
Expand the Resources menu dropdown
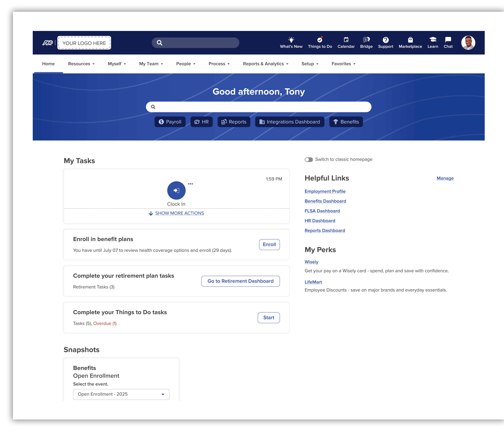click(81, 64)
